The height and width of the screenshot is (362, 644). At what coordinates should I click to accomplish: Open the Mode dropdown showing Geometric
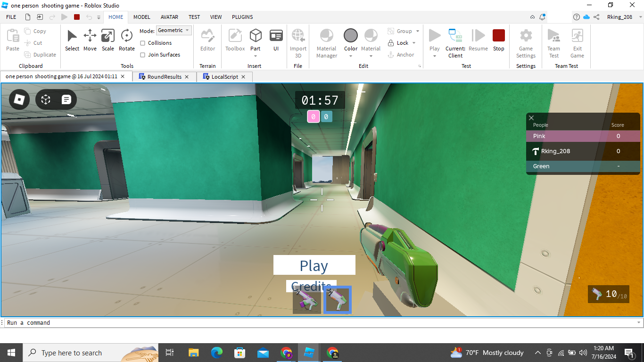[173, 30]
